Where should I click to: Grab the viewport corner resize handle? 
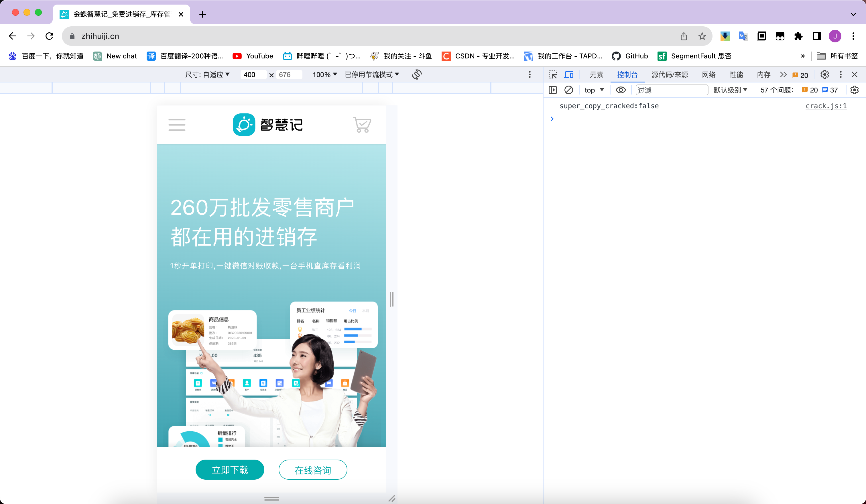click(392, 499)
